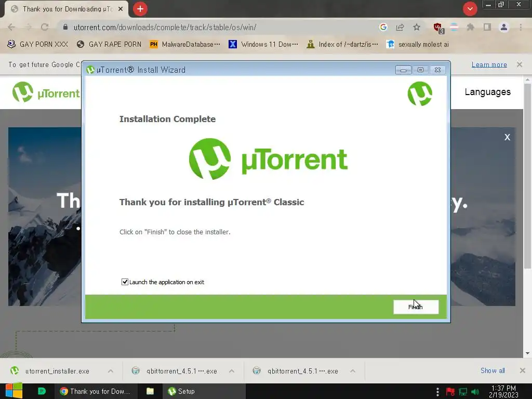Bookmark this page with the star icon
The width and height of the screenshot is (532, 399).
click(x=417, y=27)
